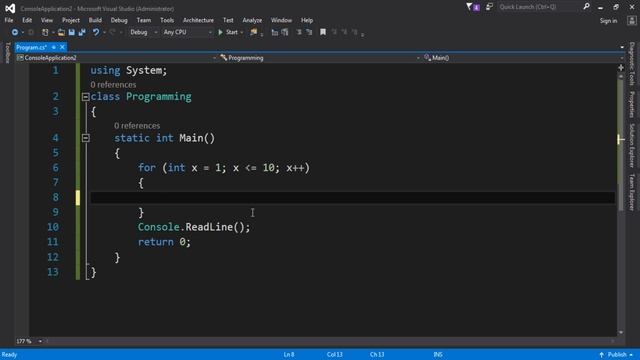The image size is (640, 360).
Task: Click the notifications flag icon
Action: click(x=473, y=7)
